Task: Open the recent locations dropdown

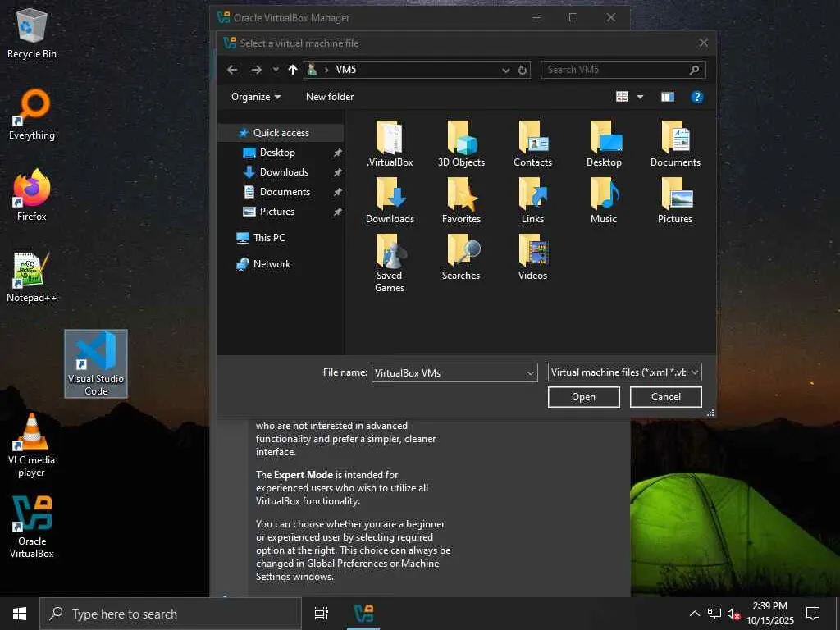Action: click(x=276, y=70)
